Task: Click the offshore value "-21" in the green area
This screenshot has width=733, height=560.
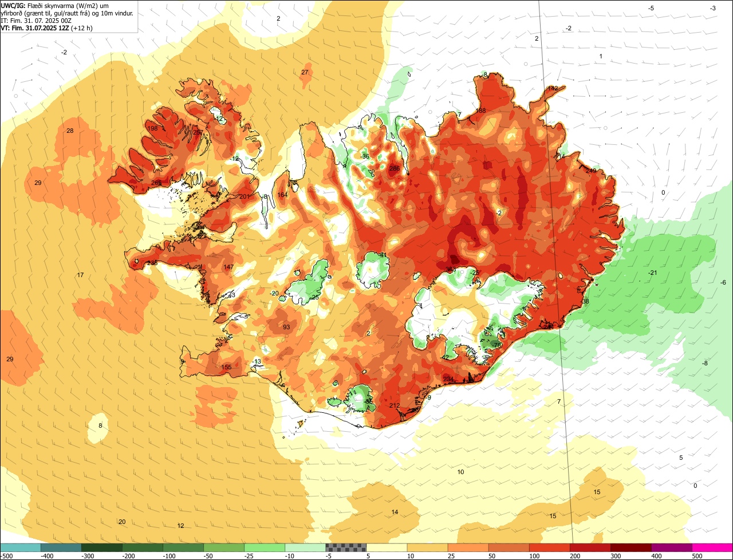Action: (652, 273)
